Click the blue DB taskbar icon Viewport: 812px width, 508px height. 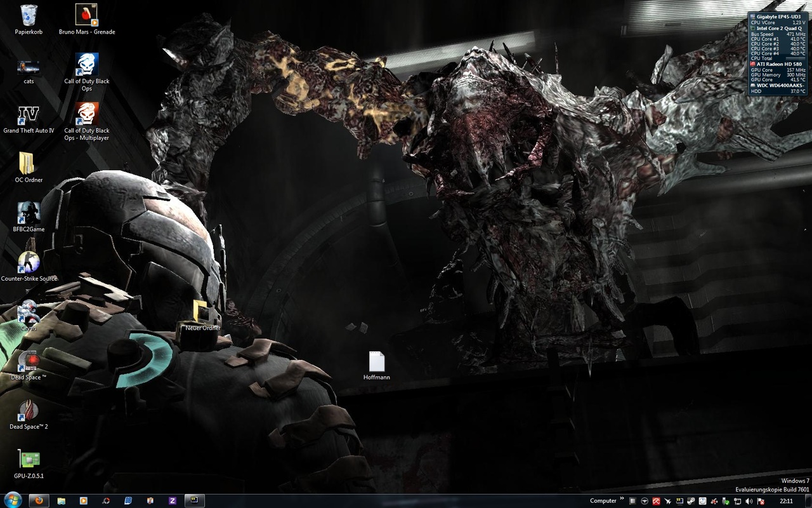click(128, 500)
